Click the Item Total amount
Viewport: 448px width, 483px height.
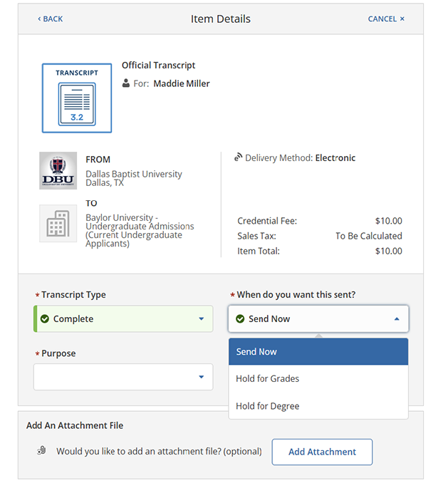(388, 251)
